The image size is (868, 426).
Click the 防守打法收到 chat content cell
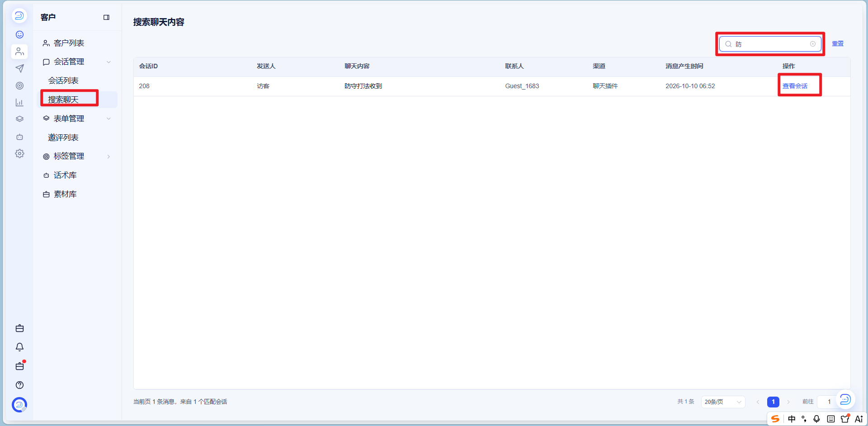363,86
